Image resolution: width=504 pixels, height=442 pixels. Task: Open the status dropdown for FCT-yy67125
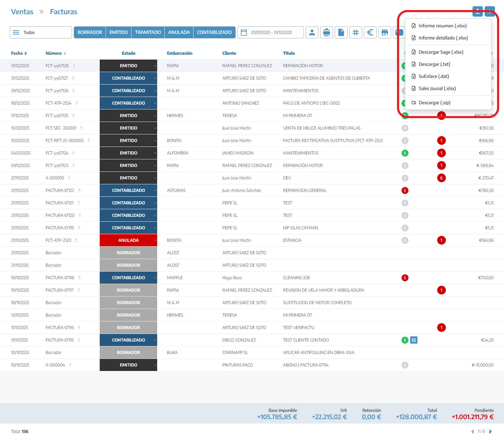point(128,116)
